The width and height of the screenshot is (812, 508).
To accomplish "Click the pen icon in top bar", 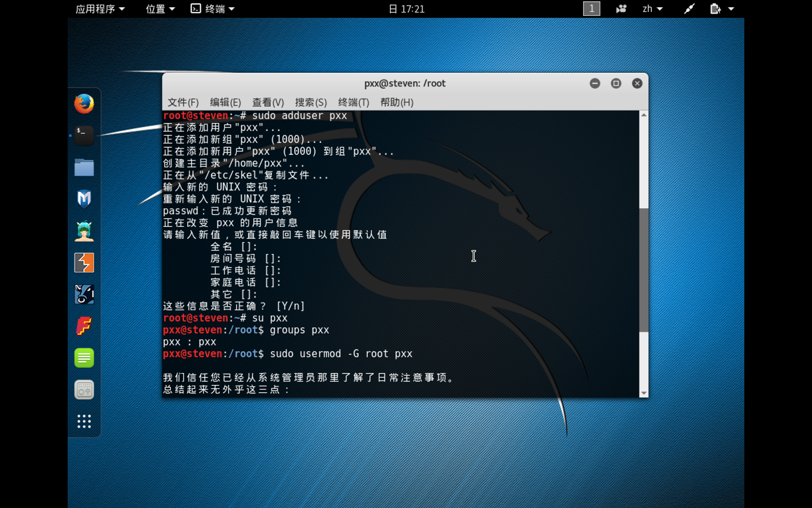I will coord(689,8).
